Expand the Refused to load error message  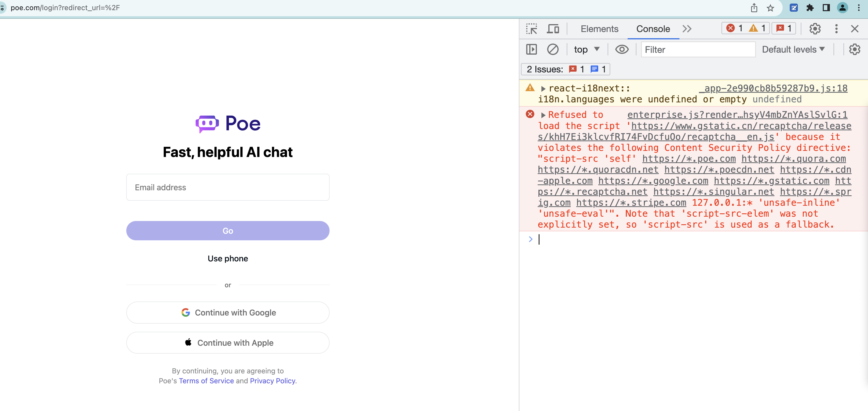pyautogui.click(x=543, y=115)
